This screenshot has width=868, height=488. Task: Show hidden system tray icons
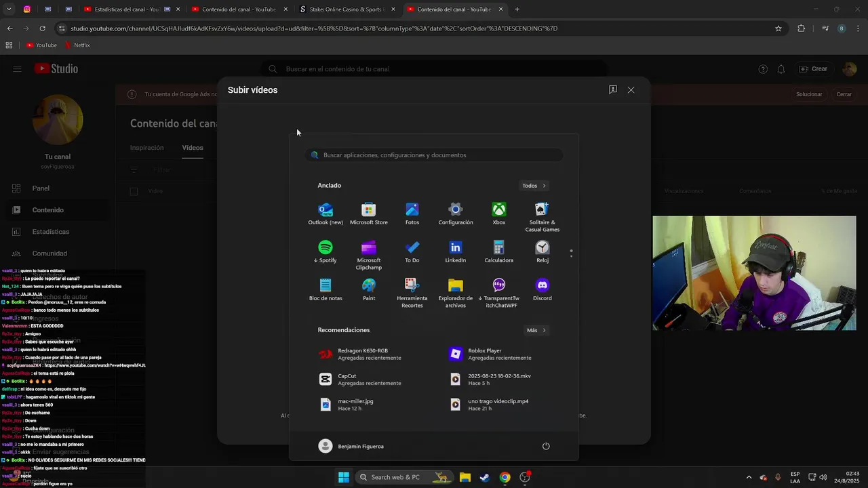pyautogui.click(x=749, y=477)
